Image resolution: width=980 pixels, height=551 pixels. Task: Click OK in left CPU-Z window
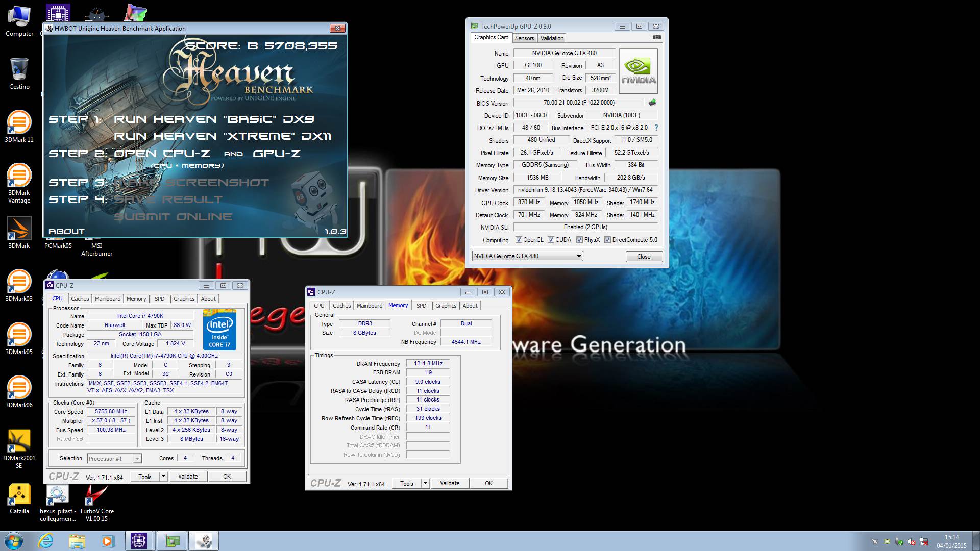click(227, 477)
